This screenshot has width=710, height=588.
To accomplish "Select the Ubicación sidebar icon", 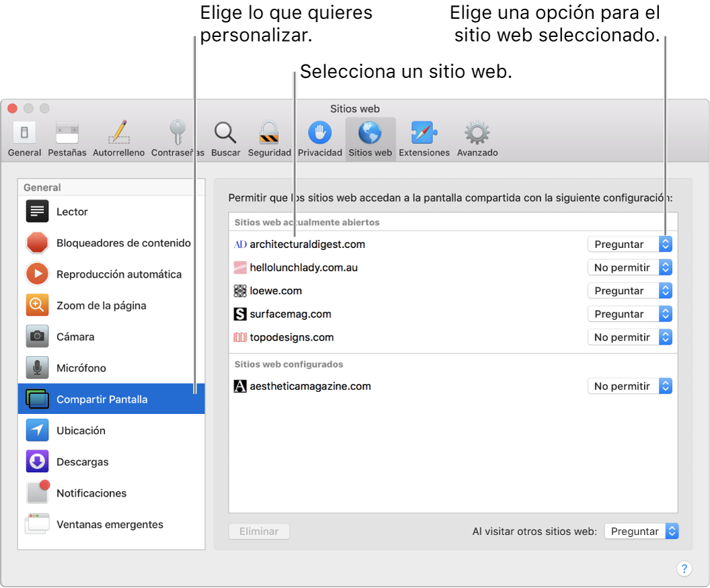I will 37,430.
